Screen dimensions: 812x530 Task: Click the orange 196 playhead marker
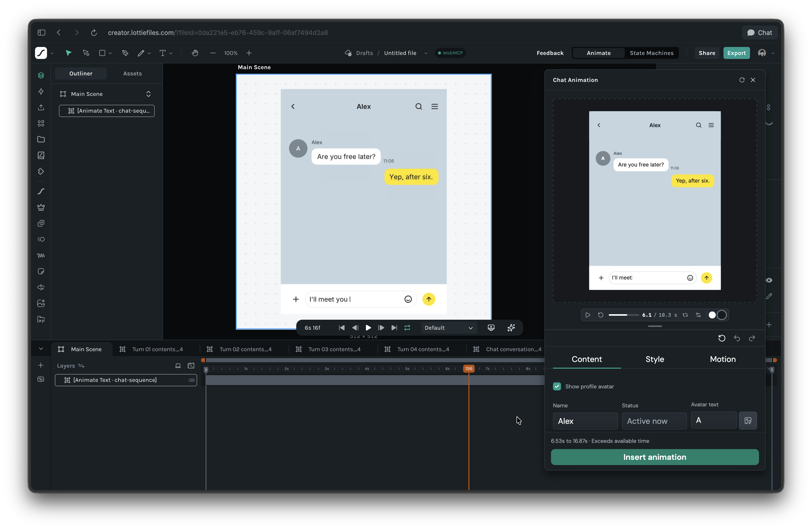[468, 368]
